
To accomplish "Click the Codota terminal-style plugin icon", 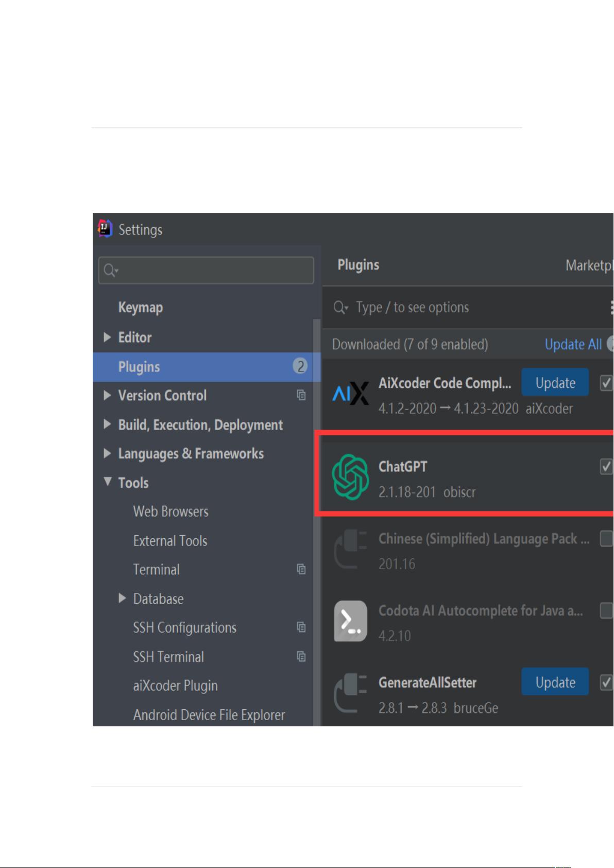I will pyautogui.click(x=350, y=621).
